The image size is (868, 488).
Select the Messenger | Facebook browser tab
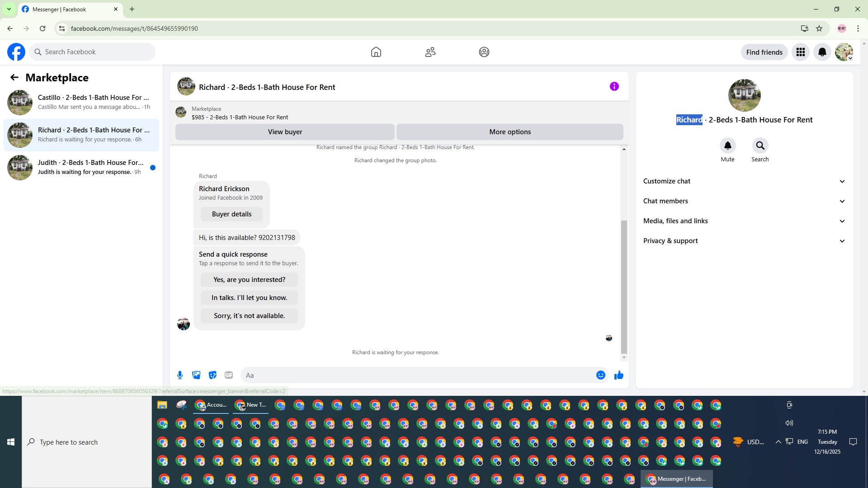70,9
